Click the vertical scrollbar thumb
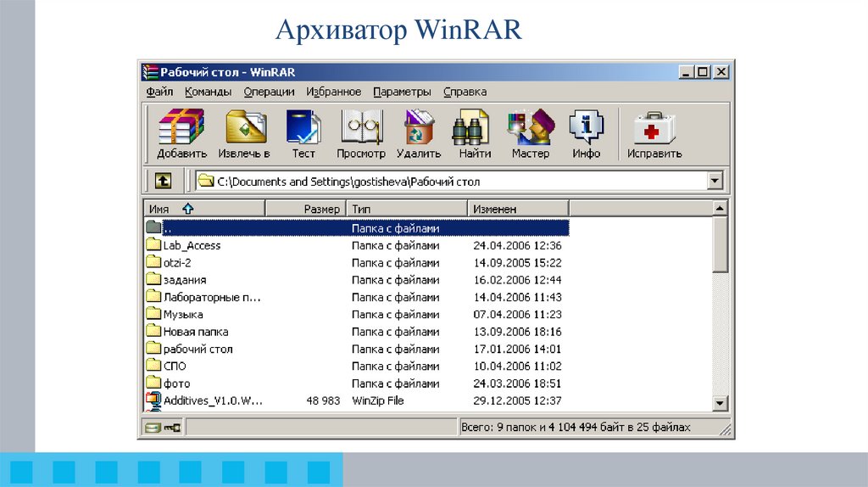This screenshot has height=487, width=868. (720, 244)
